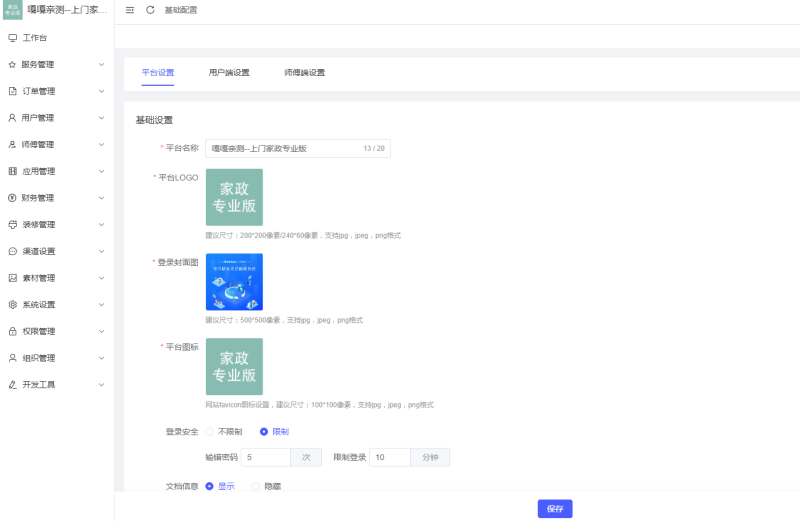Switch to 师傅端设置 tab
This screenshot has width=800, height=521.
click(305, 72)
